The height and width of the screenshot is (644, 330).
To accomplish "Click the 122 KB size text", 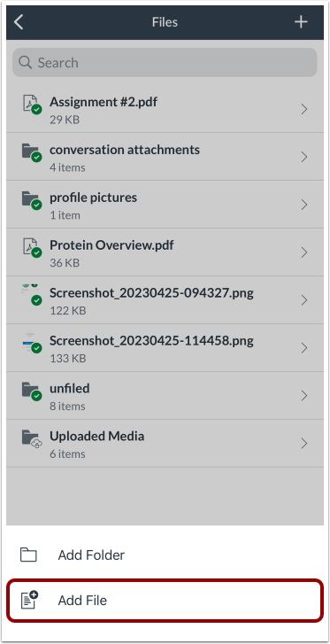I will coord(68,311).
